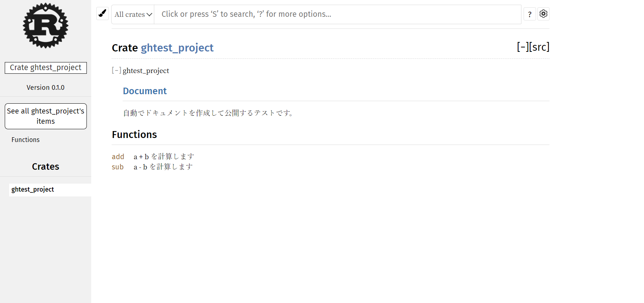This screenshot has height=303, width=644.
Task: Open the settings gear icon
Action: pyautogui.click(x=543, y=14)
